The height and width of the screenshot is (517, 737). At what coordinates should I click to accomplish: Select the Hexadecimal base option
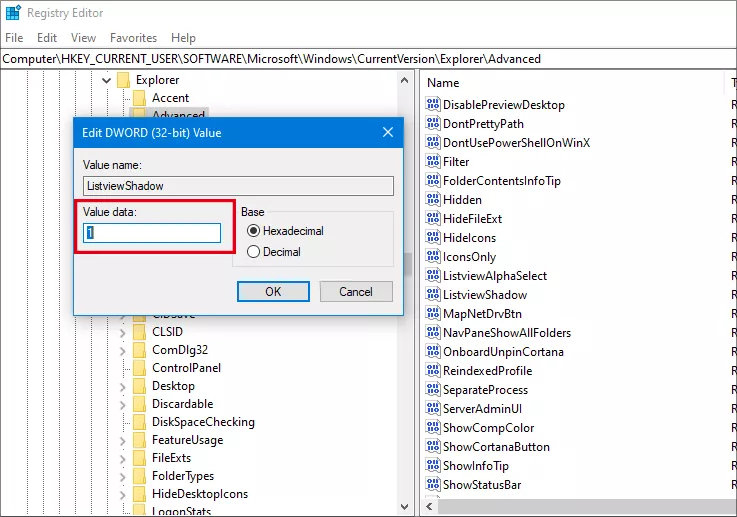253,231
